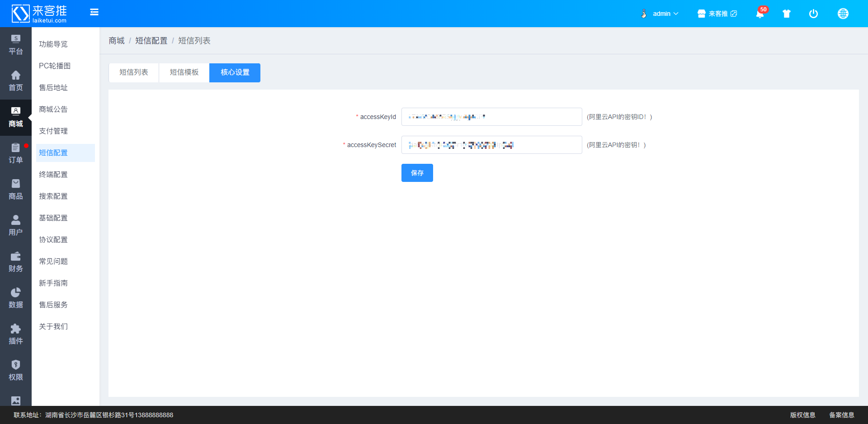This screenshot has width=868, height=424.
Task: Open 财务 finance sidebar icon
Action: point(16,262)
